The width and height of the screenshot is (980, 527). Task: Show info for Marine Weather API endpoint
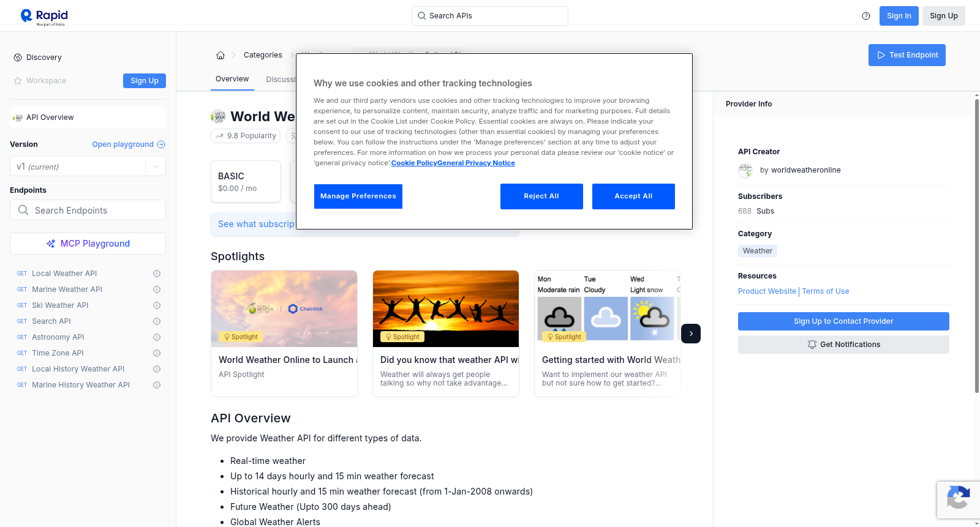(x=157, y=290)
